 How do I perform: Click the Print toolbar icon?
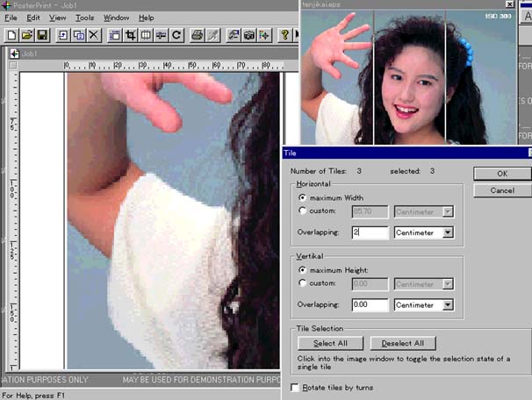coord(198,35)
